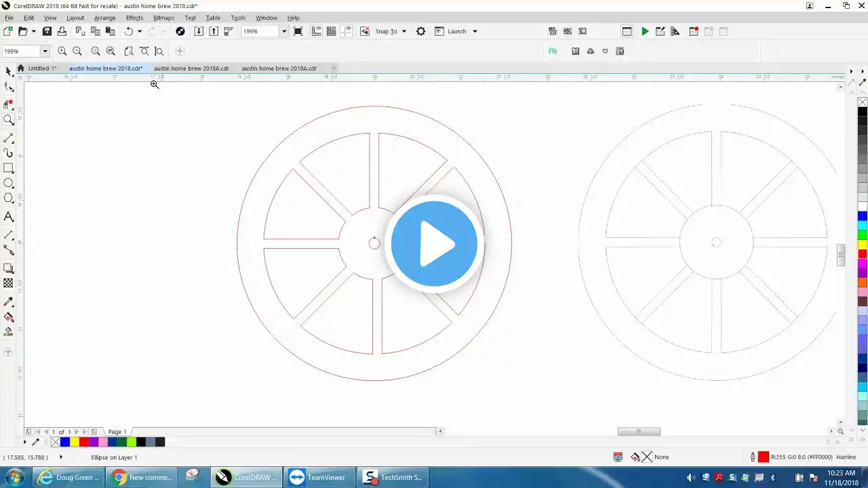This screenshot has width=868, height=488.
Task: Select the Pick tool in toolbox
Action: pos(8,71)
